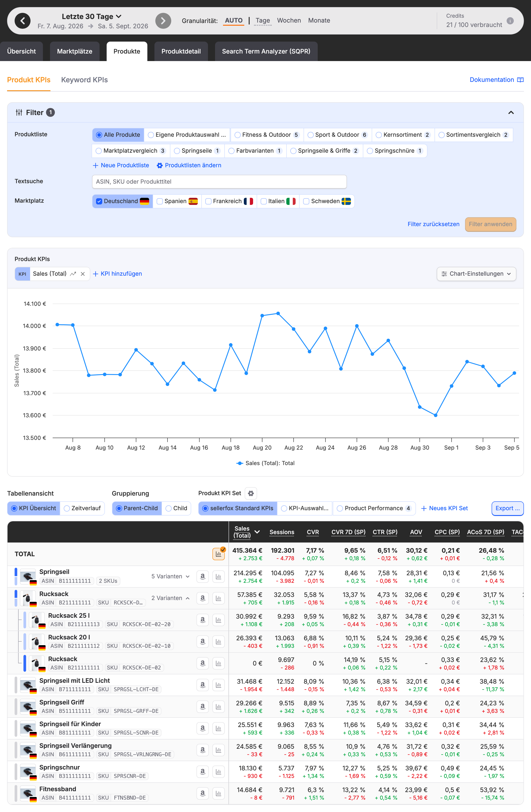Collapse the Filter panel chevron
Image resolution: width=531 pixels, height=812 pixels.
pos(511,113)
